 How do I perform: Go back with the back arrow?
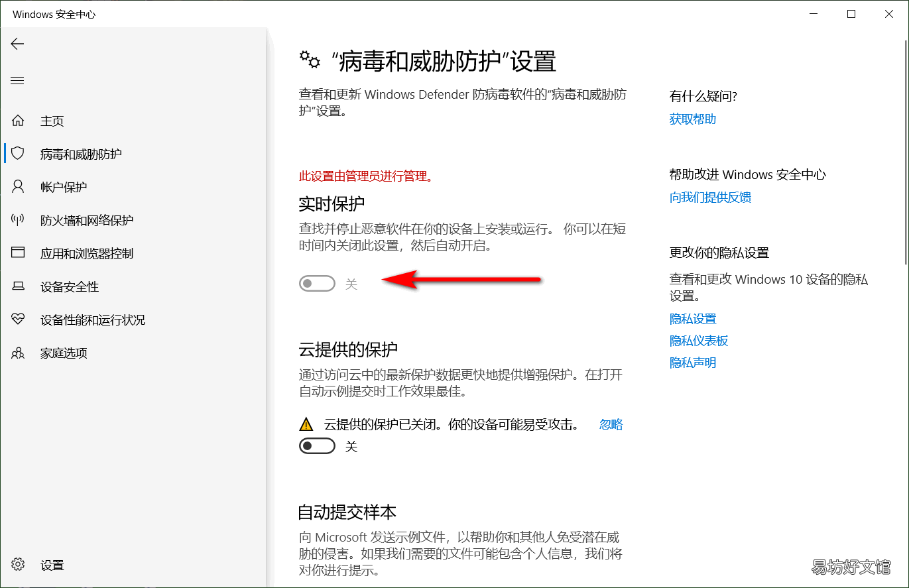(17, 44)
